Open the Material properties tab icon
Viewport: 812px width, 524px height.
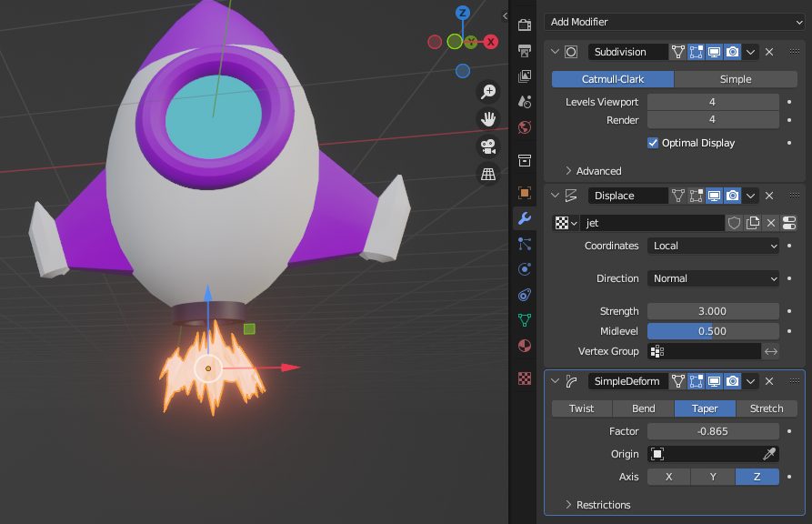tap(524, 346)
